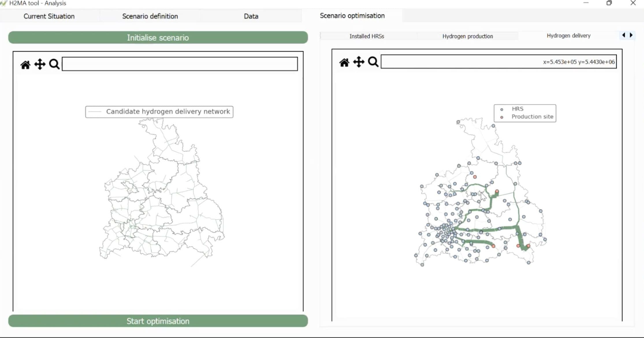The height and width of the screenshot is (338, 644).
Task: Open the Data tab
Action: (251, 16)
